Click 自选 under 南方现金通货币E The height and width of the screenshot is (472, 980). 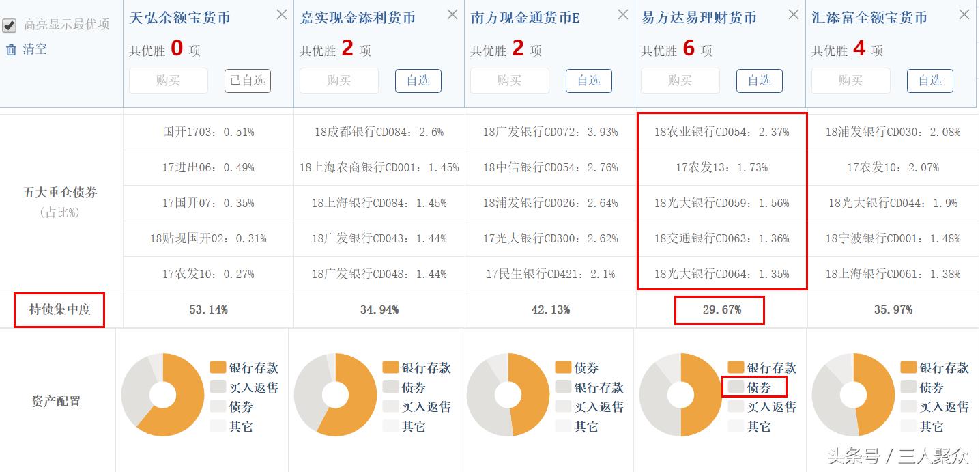[588, 81]
